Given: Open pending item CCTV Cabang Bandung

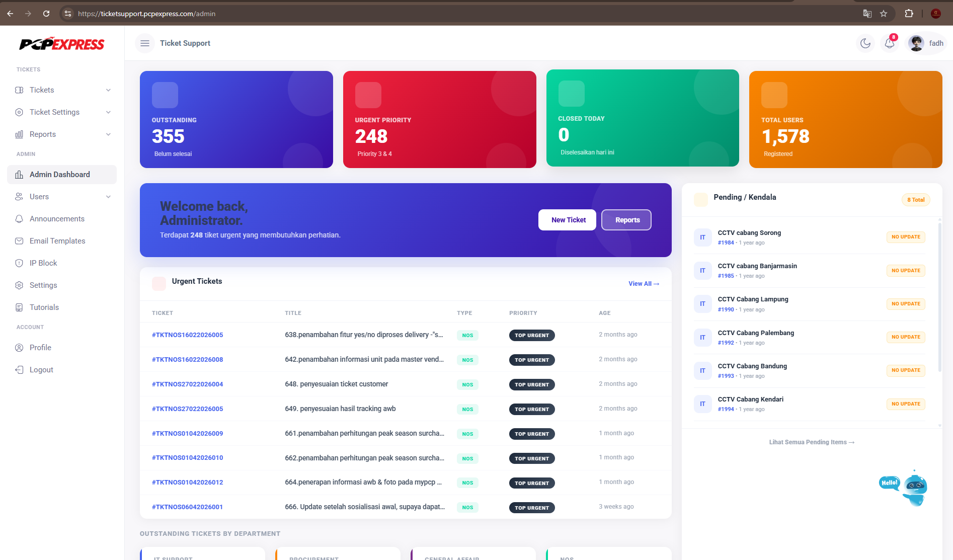Looking at the screenshot, I should (810, 371).
